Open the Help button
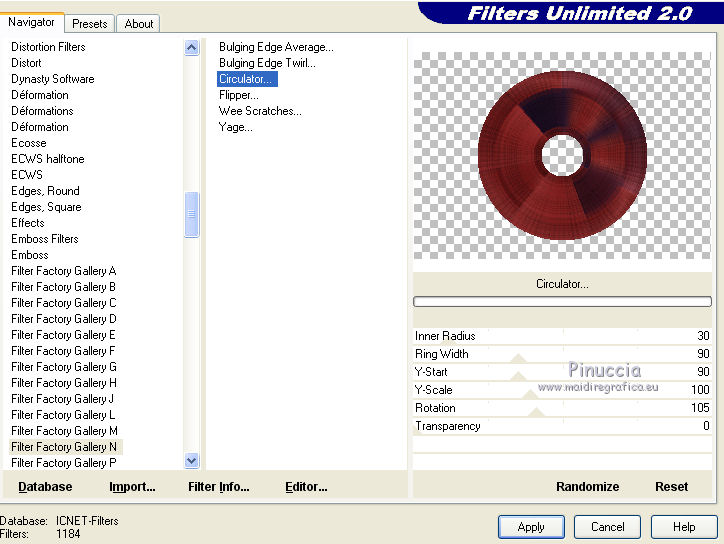Screen dimensions: 724x544 tap(684, 527)
